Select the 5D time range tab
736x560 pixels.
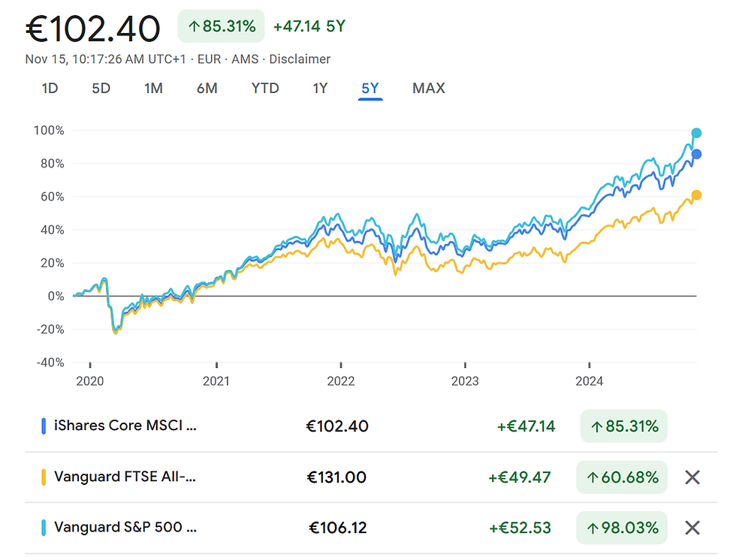[101, 88]
